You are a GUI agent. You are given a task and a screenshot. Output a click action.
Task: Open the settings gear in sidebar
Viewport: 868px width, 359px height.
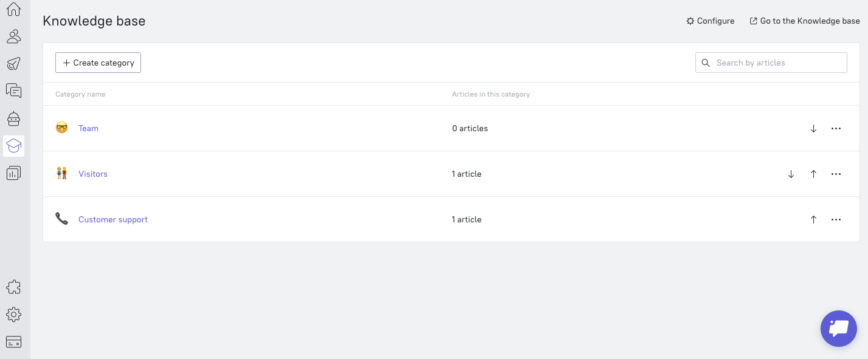tap(13, 314)
